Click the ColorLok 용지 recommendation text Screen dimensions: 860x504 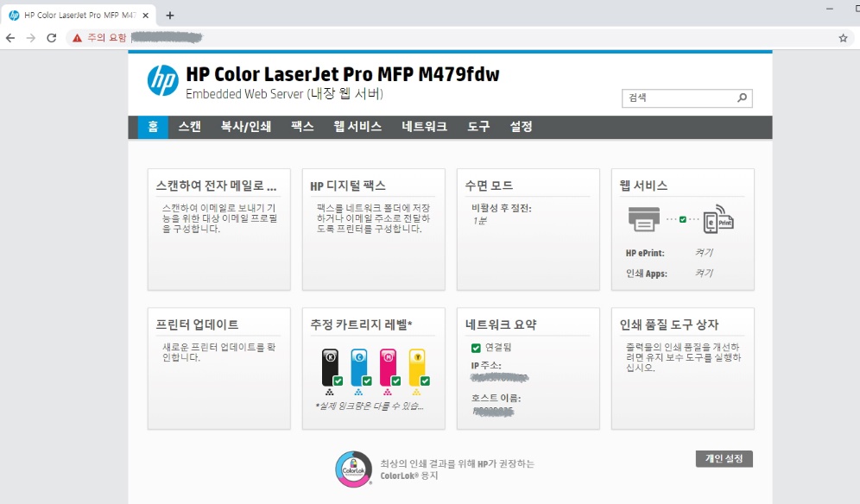458,469
